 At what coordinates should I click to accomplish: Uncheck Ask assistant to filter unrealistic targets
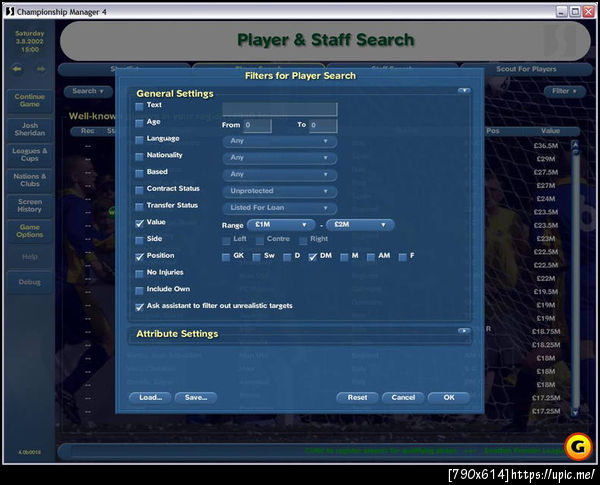tap(139, 307)
